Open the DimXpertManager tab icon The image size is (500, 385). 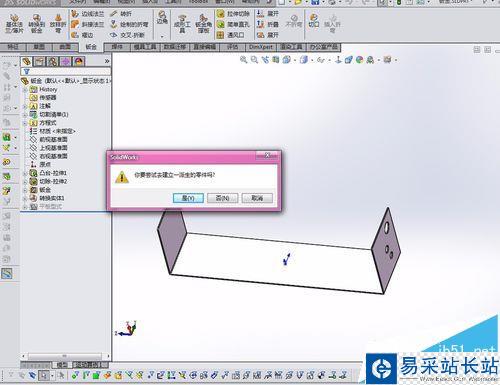pos(66,61)
